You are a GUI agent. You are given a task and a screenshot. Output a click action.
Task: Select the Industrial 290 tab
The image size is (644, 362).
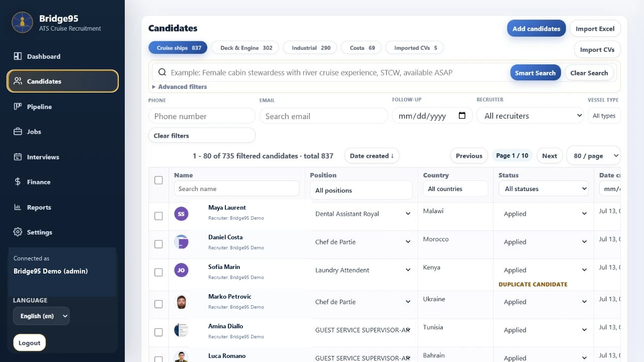[310, 48]
